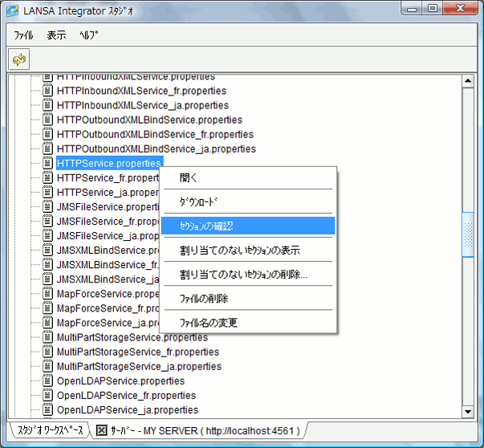Click file icon beside JMSXMLBindService_fr.properties
Image resolution: width=484 pixels, height=448 pixels.
tap(47, 265)
